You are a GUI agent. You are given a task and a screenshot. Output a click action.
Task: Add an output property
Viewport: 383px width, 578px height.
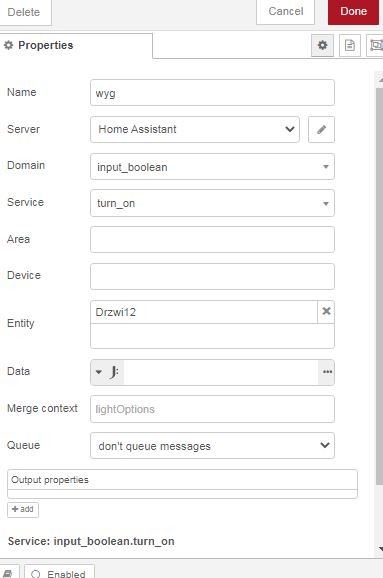23,509
